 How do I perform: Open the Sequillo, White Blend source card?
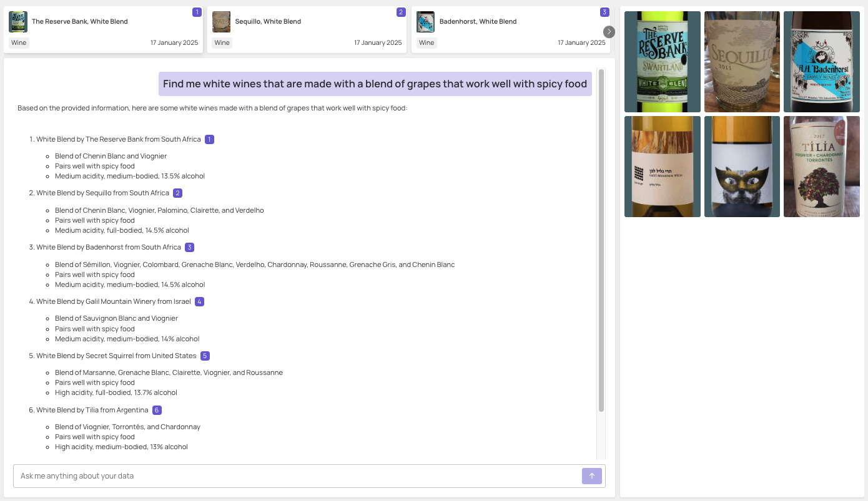[307, 30]
